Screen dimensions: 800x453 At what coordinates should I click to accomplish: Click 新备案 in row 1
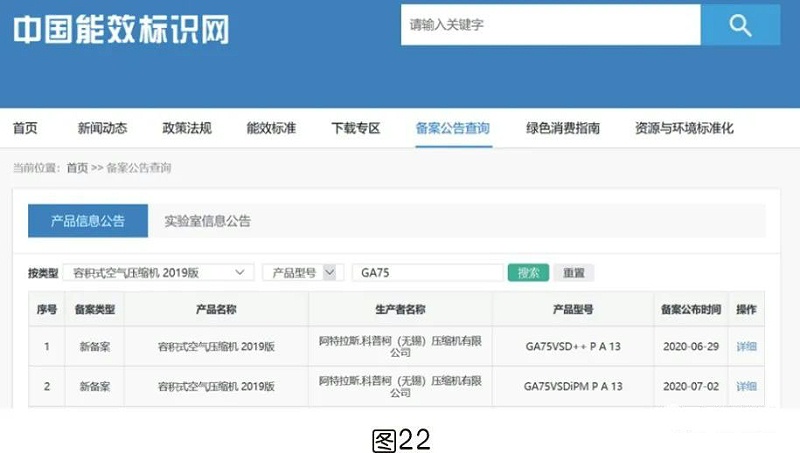tap(94, 346)
